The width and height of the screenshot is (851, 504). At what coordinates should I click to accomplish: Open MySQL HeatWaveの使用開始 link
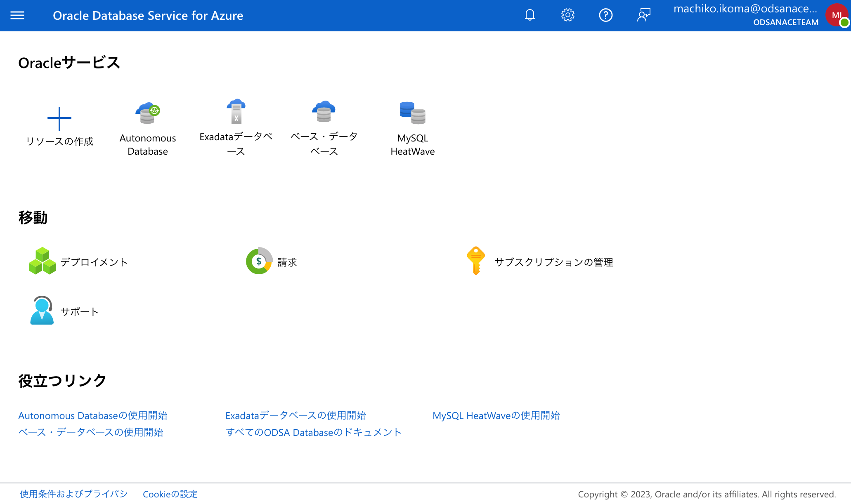pos(496,415)
